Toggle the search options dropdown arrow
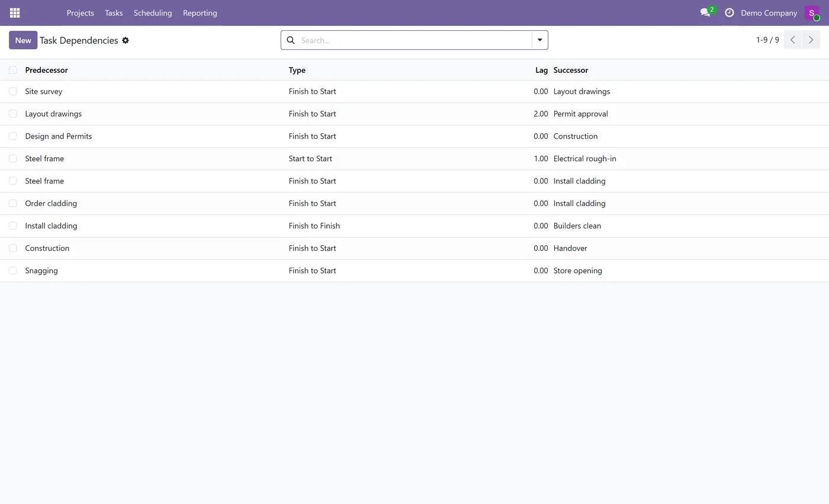This screenshot has height=504, width=829. click(x=539, y=40)
